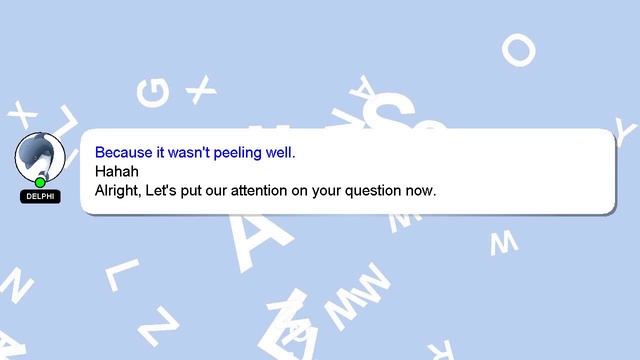Click the floating Y at right edge
Screen dimensions: 640x360
coord(626,131)
